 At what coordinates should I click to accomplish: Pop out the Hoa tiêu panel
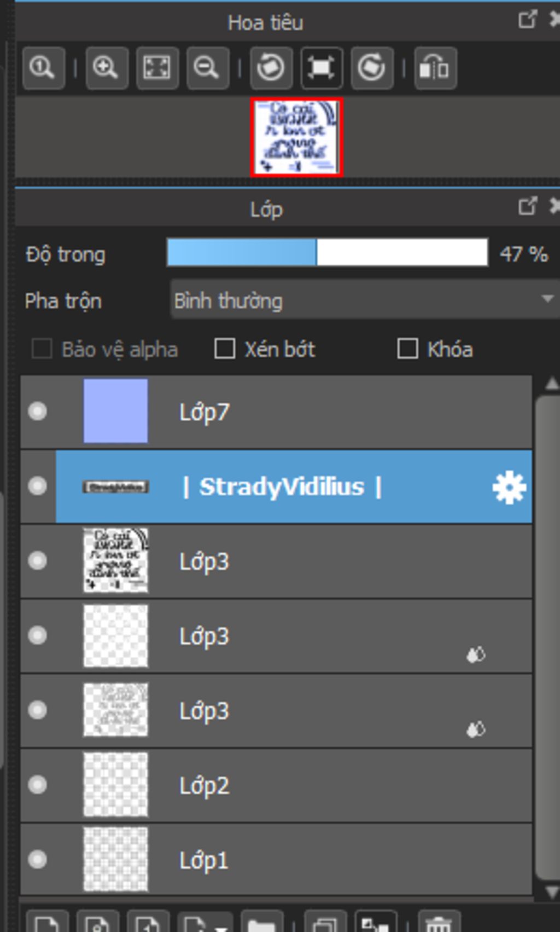(x=527, y=19)
